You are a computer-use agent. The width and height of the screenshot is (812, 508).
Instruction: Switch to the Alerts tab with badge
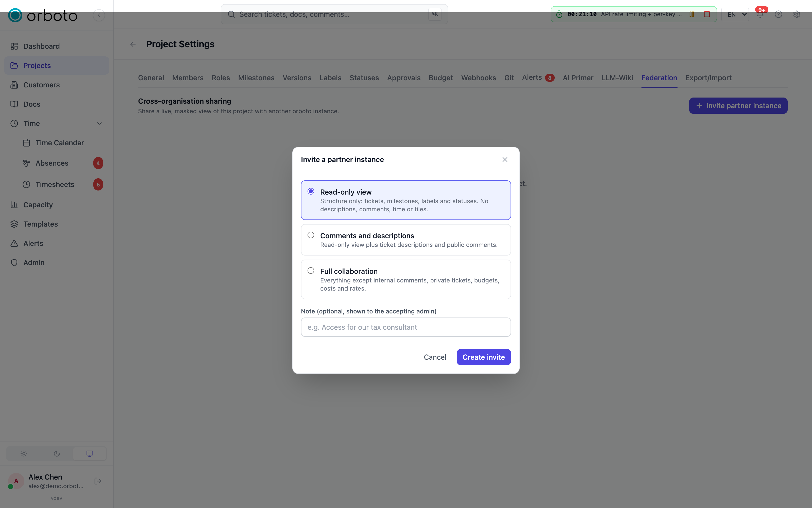click(x=538, y=78)
